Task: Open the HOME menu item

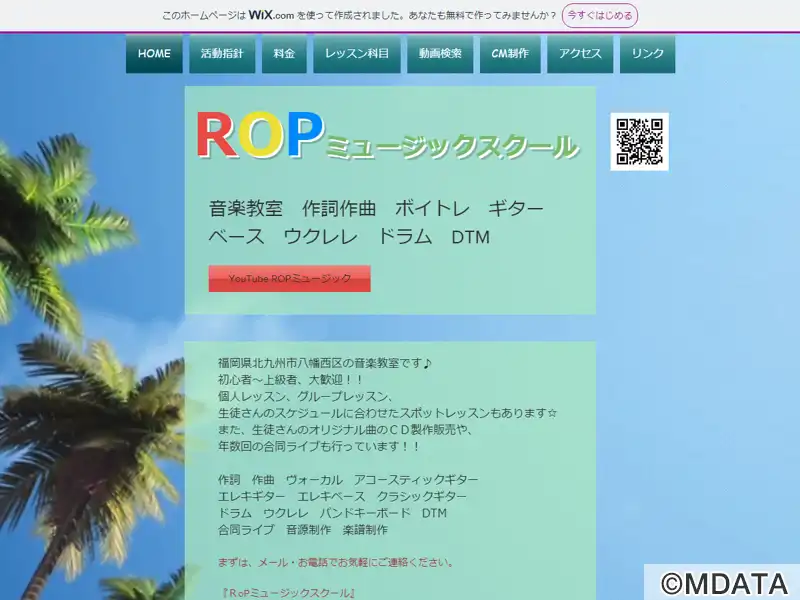Action: [154, 54]
